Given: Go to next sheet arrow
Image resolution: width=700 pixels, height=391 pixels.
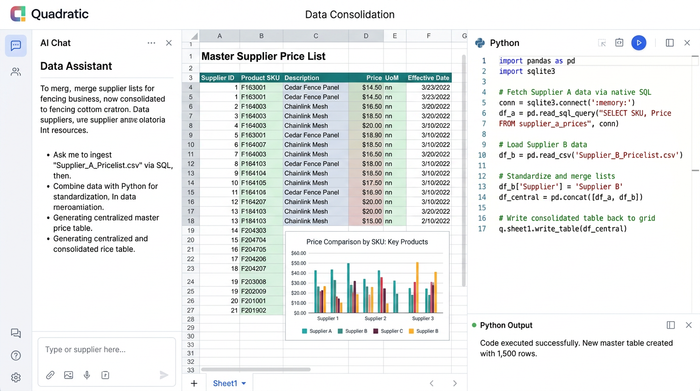Looking at the screenshot, I should tap(454, 383).
